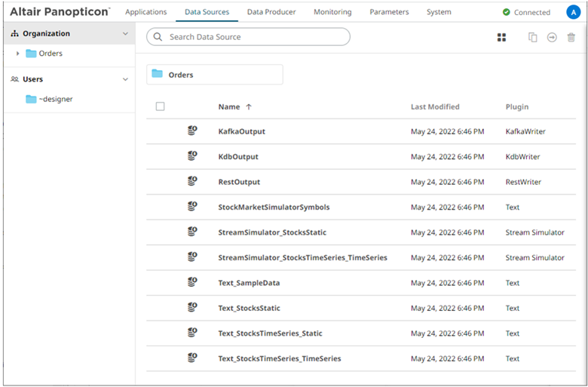Image resolution: width=588 pixels, height=387 pixels.
Task: Collapse the Users section
Action: (x=125, y=79)
